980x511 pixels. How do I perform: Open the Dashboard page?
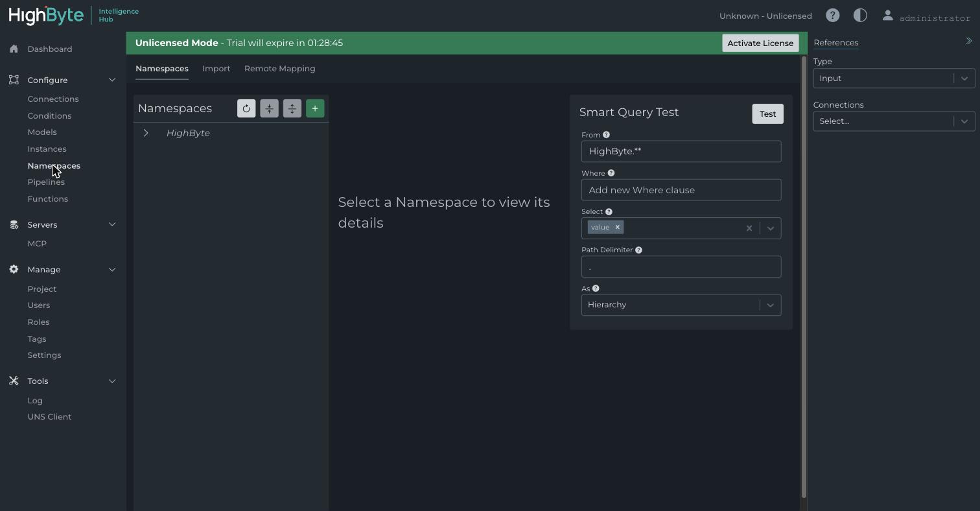(50, 49)
